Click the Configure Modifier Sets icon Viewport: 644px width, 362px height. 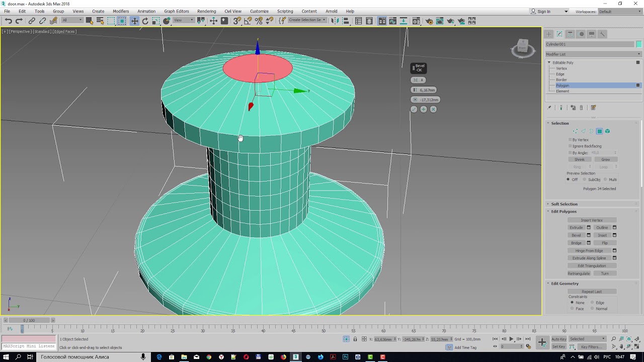coord(593,108)
